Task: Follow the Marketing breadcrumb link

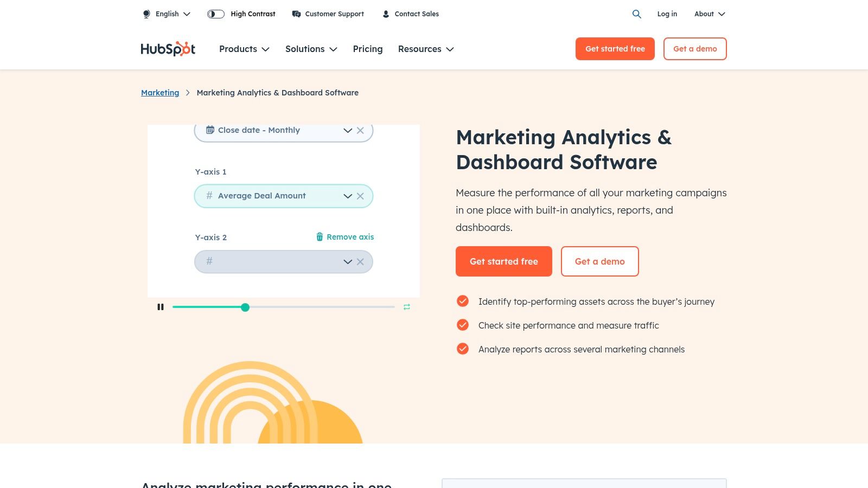Action: (x=160, y=93)
